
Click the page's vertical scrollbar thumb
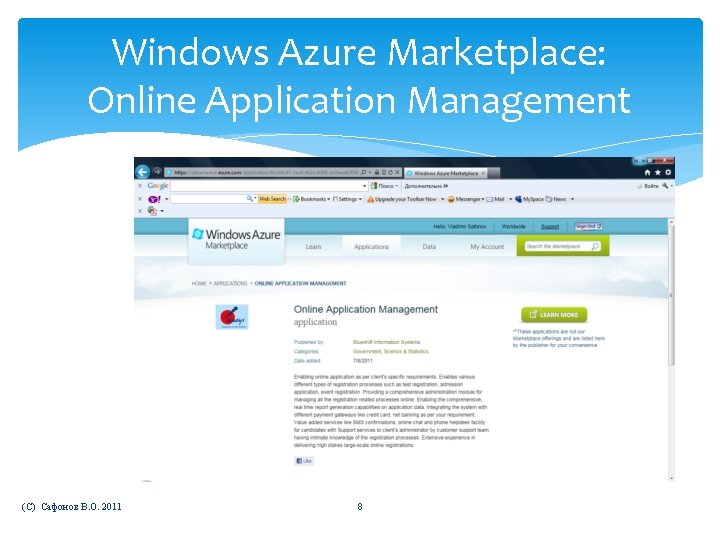(671, 295)
